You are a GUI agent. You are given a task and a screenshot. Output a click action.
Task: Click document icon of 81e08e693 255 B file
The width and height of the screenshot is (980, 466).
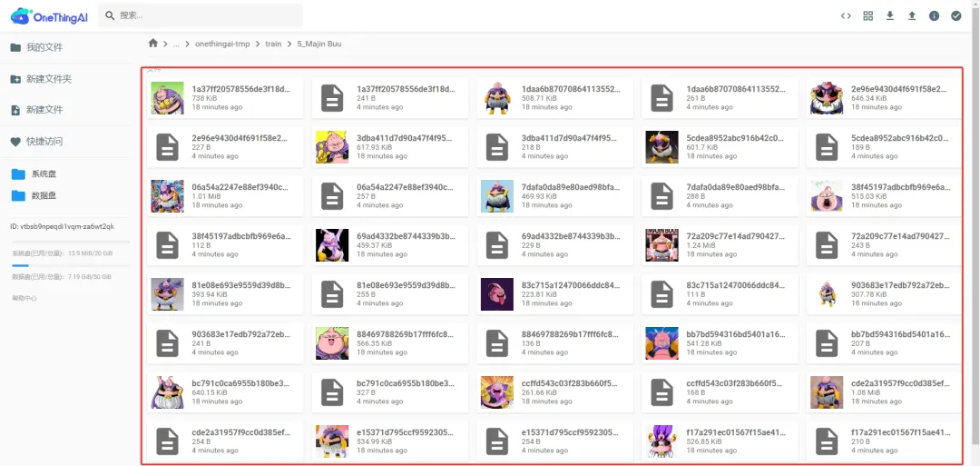tap(332, 294)
